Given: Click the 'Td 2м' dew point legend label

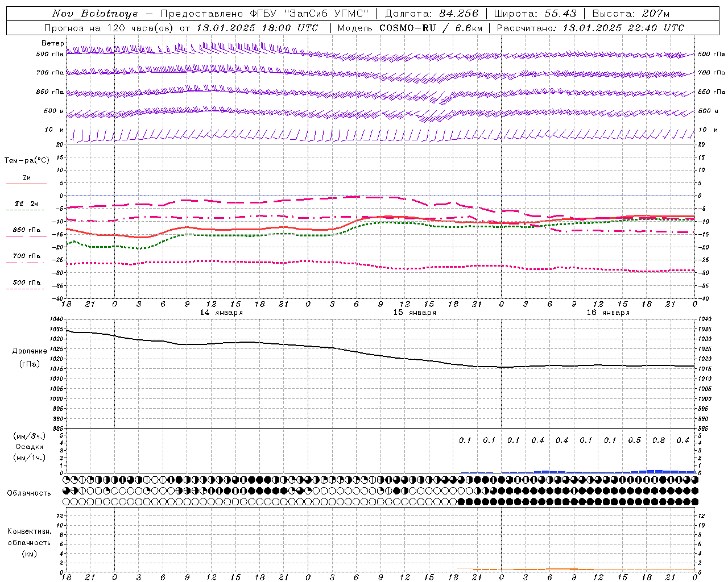Looking at the screenshot, I should 27,203.
